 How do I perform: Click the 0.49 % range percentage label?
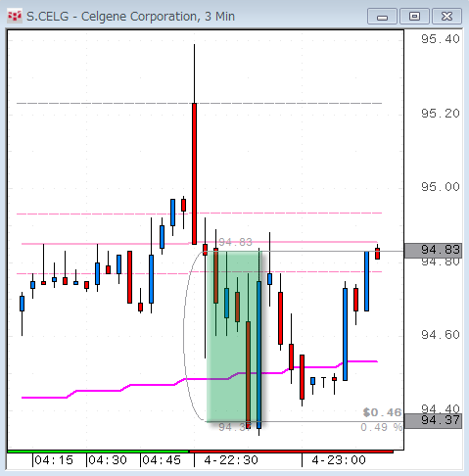point(381,427)
